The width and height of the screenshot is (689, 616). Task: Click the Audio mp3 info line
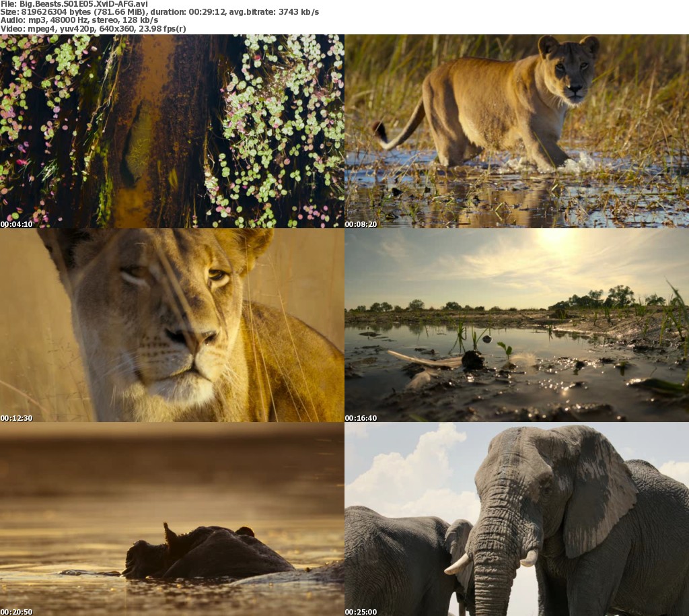point(79,20)
